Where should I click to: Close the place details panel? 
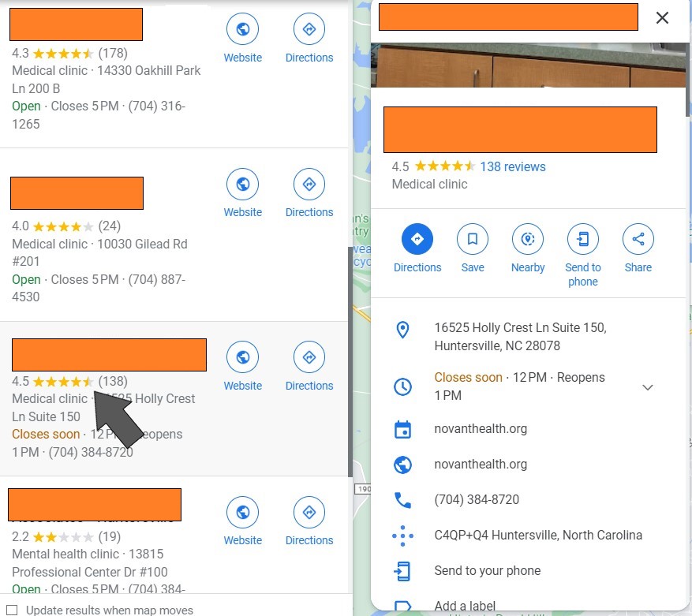tap(662, 18)
